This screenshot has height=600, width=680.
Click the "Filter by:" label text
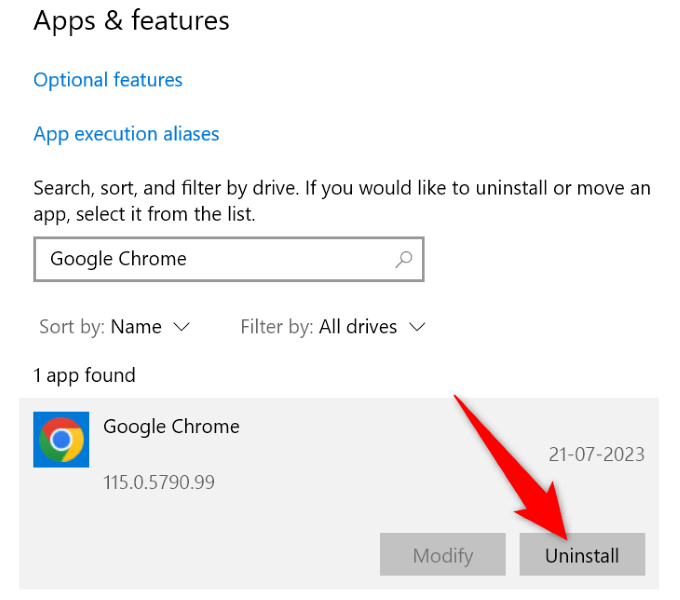pos(277,327)
